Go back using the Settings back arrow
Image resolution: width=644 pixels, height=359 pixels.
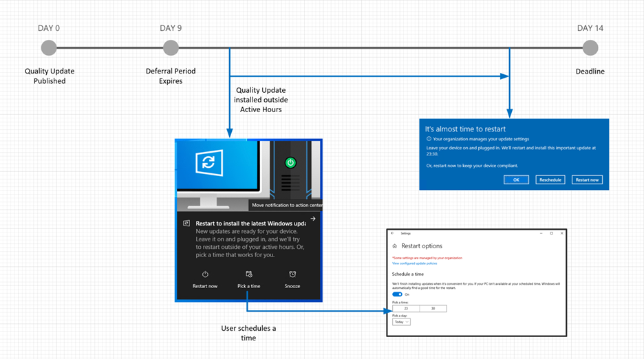pos(392,233)
